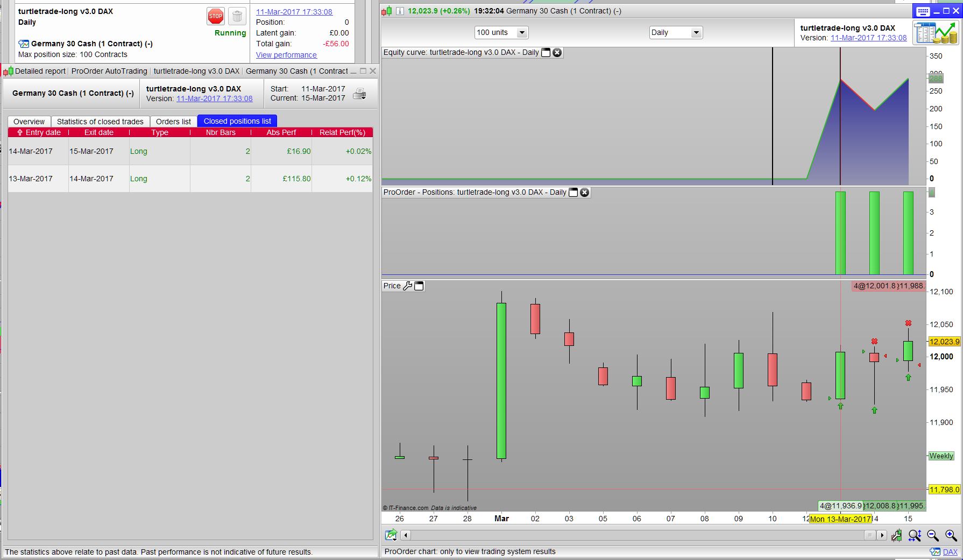Zoom out the chart horizontally
Screen dimensions: 963x560
pos(933,535)
